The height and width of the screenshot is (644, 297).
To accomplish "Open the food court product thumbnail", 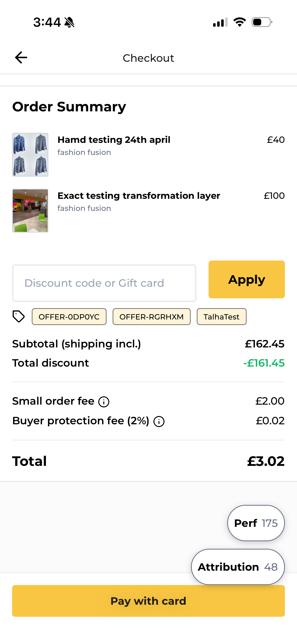I will point(30,211).
